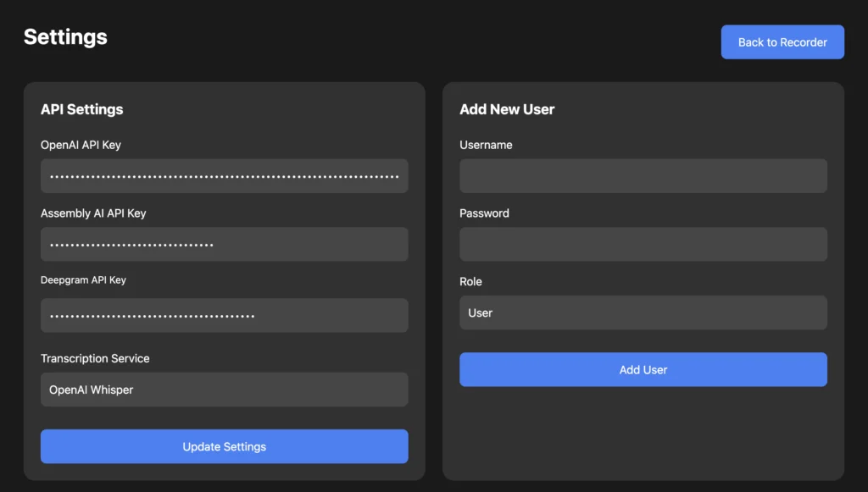This screenshot has height=492, width=868.
Task: Submit the form with Add User
Action: tap(643, 370)
